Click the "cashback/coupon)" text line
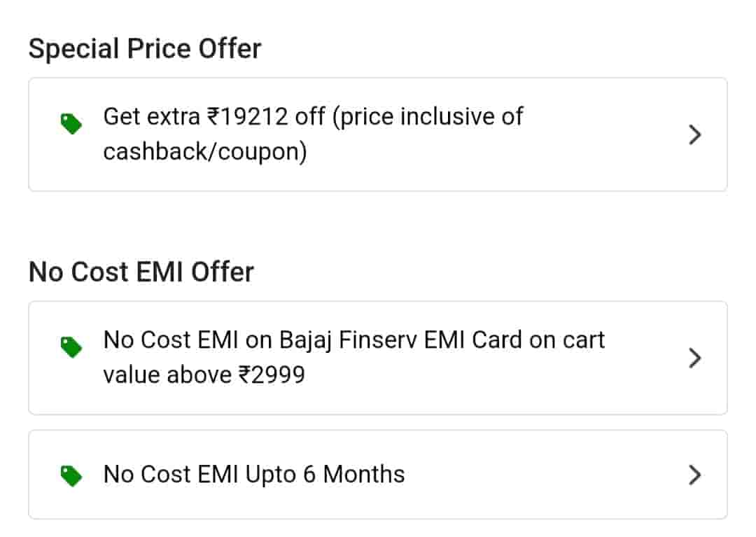The height and width of the screenshot is (537, 756). (204, 152)
